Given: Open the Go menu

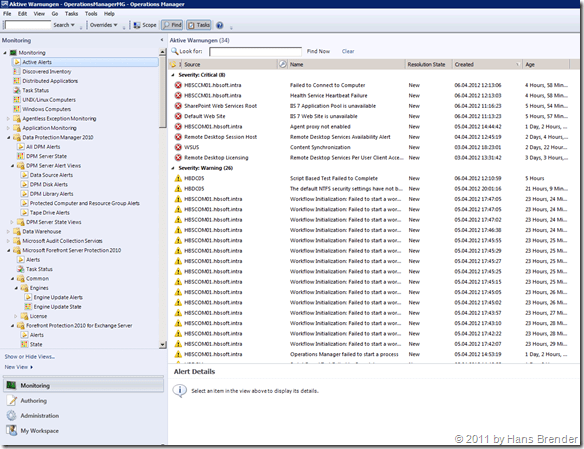Looking at the screenshot, I should point(55,14).
